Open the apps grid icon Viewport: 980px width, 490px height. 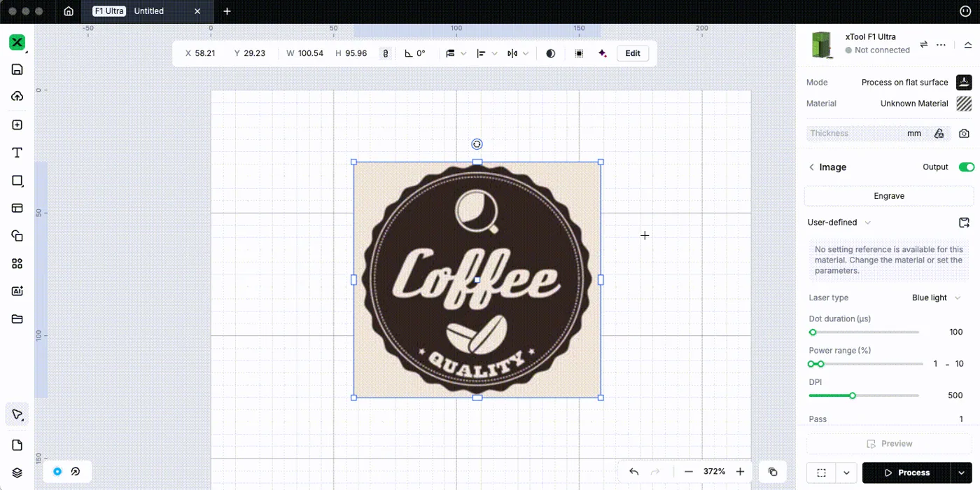[17, 263]
